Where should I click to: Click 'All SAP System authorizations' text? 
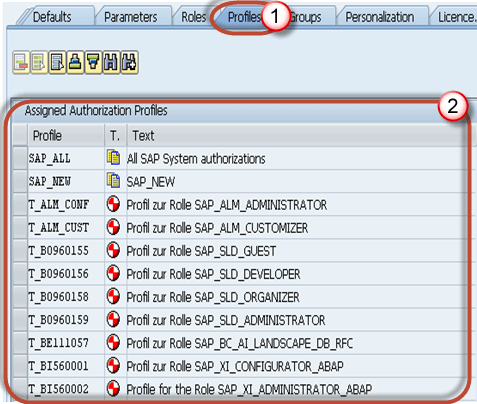pyautogui.click(x=196, y=159)
